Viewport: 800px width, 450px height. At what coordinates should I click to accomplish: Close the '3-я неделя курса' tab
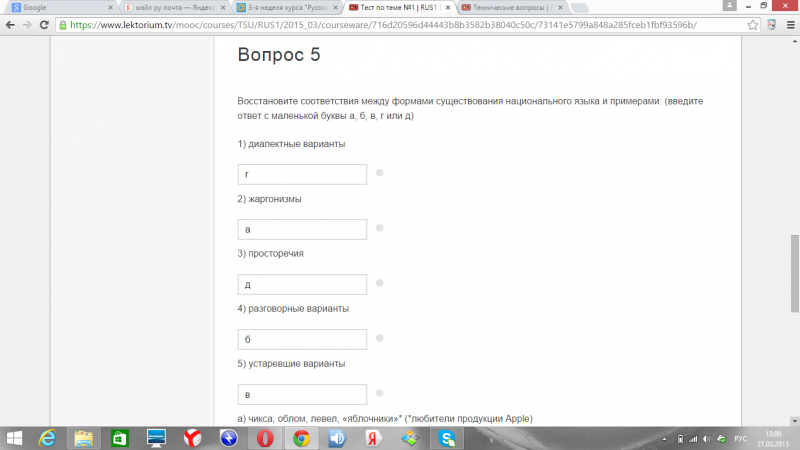point(335,8)
